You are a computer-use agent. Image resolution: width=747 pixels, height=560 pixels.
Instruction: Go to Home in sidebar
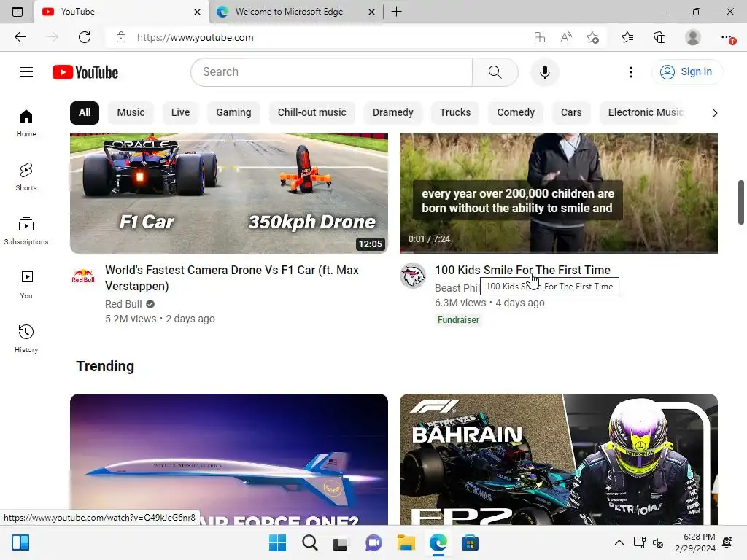click(26, 122)
